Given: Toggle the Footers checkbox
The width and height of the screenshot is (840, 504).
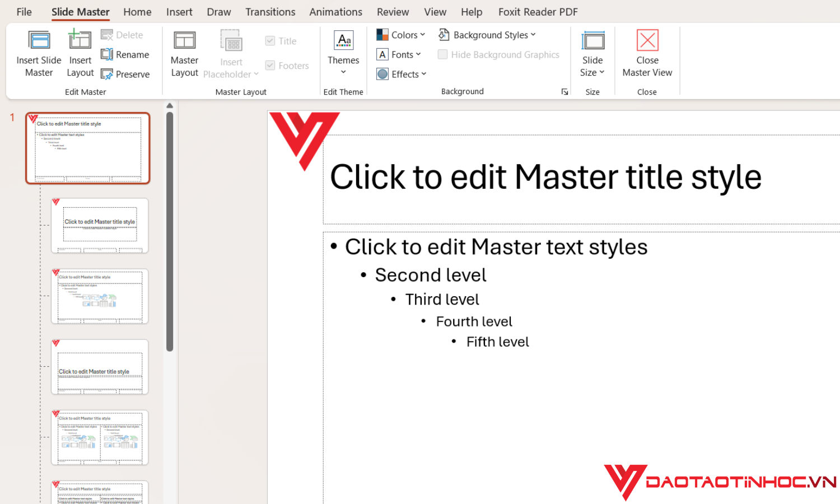Looking at the screenshot, I should (x=270, y=65).
